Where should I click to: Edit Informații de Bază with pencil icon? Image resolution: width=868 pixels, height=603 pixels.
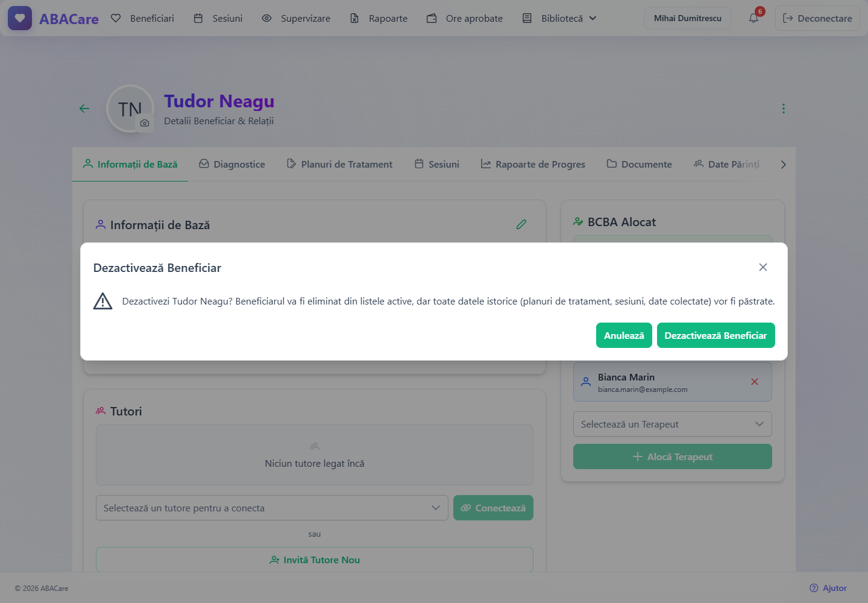pos(521,224)
